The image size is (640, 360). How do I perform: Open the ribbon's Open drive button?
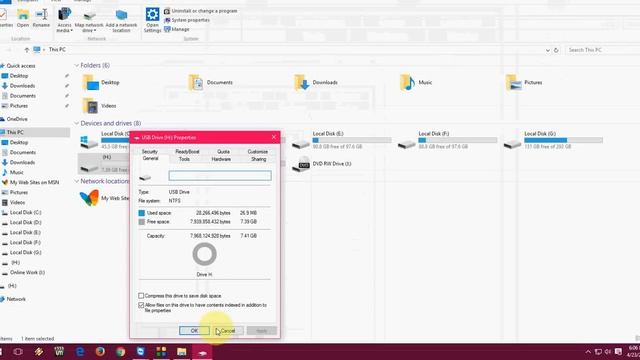click(x=23, y=18)
